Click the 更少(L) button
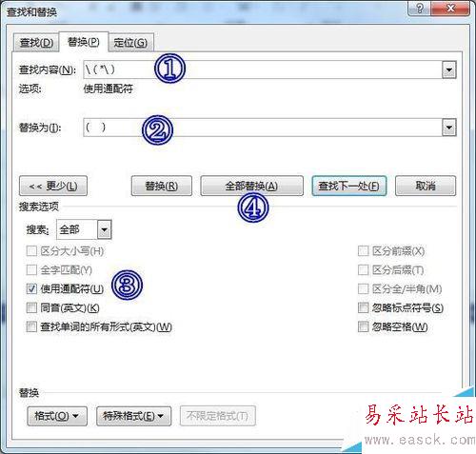This screenshot has height=454, width=476. click(53, 186)
